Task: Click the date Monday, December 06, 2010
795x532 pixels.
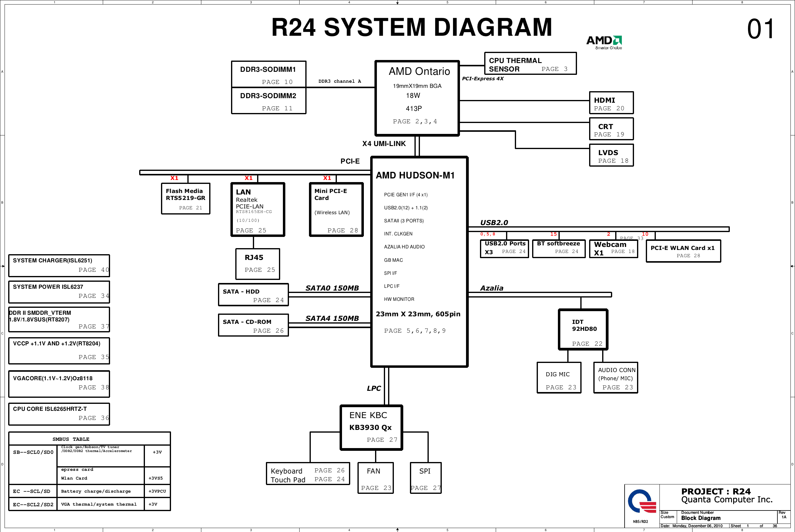Action: coord(697,526)
